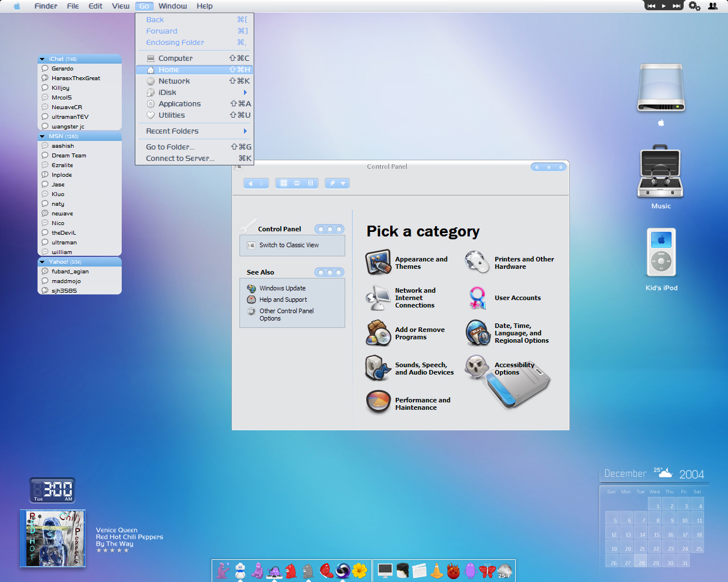This screenshot has width=728, height=582.
Task: Collapse the Yahoo! buddy group
Action: pyautogui.click(x=42, y=262)
